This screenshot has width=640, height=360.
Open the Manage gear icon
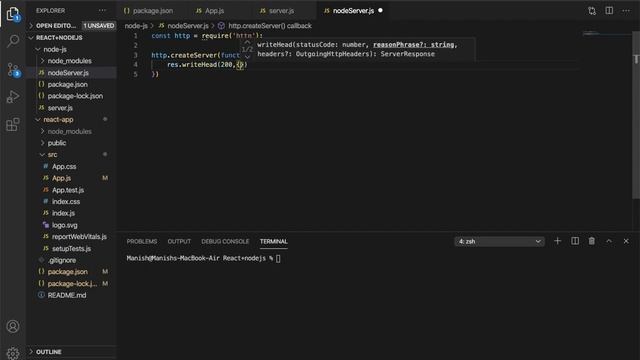[x=13, y=353]
